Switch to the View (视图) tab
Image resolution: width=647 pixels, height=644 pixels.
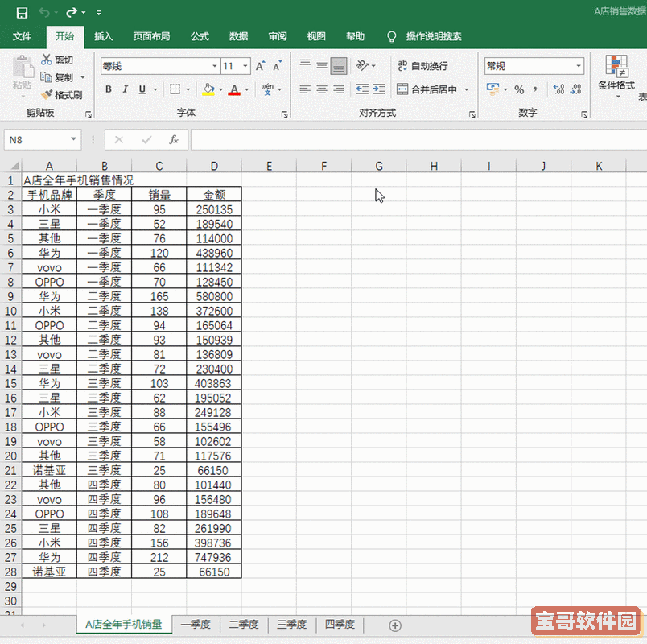[x=316, y=36]
